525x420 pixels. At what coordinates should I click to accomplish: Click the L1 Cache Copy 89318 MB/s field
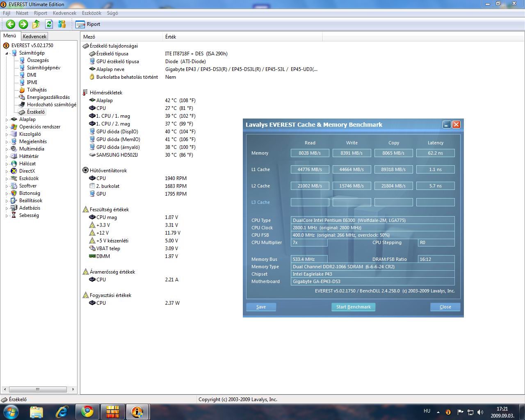tap(394, 169)
